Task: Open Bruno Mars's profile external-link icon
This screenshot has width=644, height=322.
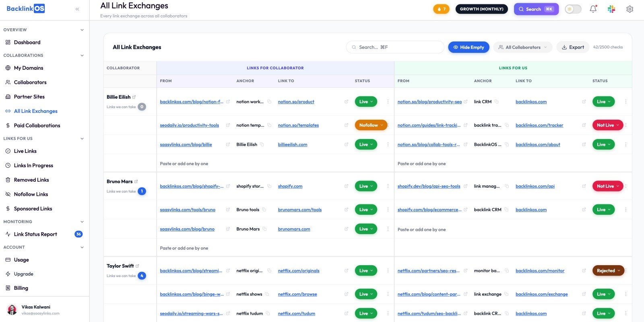Action: [x=136, y=181]
